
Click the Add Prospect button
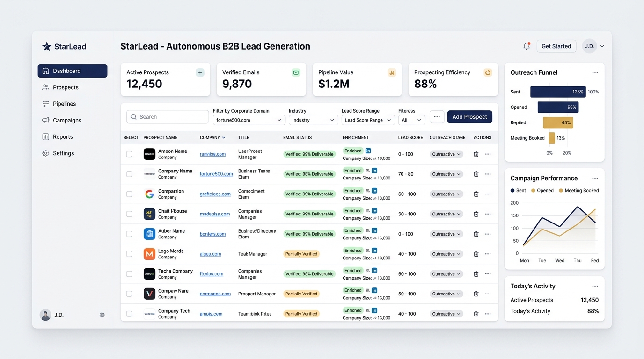click(x=469, y=117)
